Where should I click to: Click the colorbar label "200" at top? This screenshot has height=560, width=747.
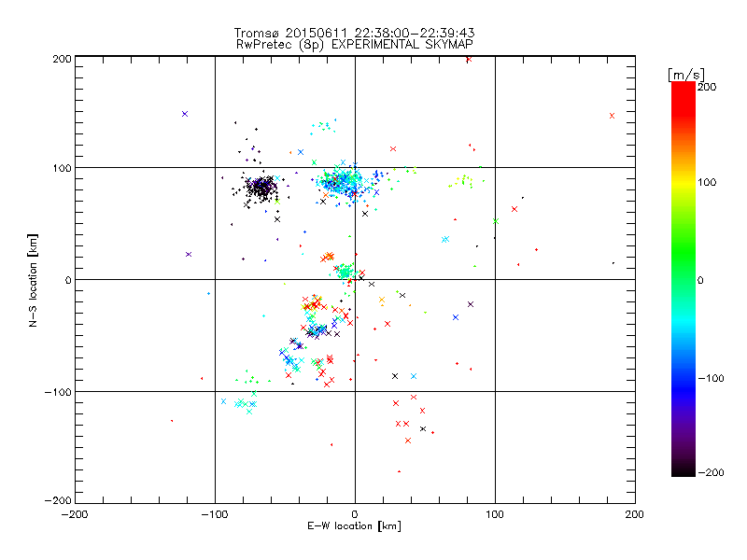(707, 87)
